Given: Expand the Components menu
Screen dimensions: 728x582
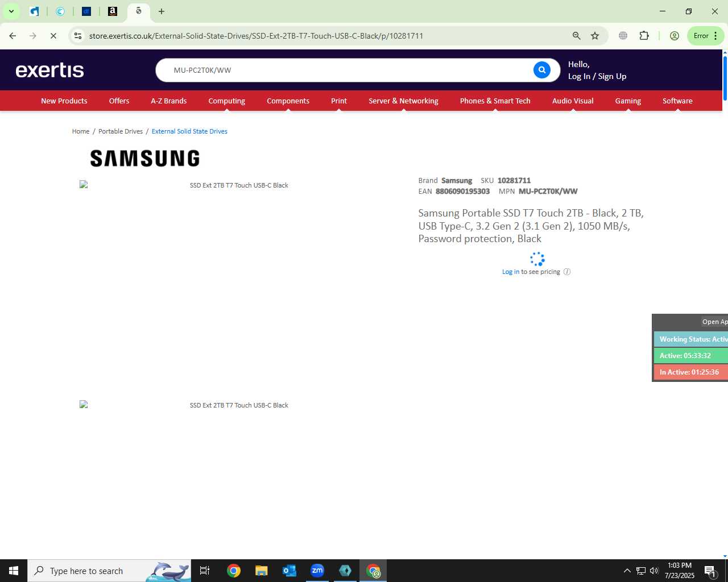Looking at the screenshot, I should [x=288, y=101].
